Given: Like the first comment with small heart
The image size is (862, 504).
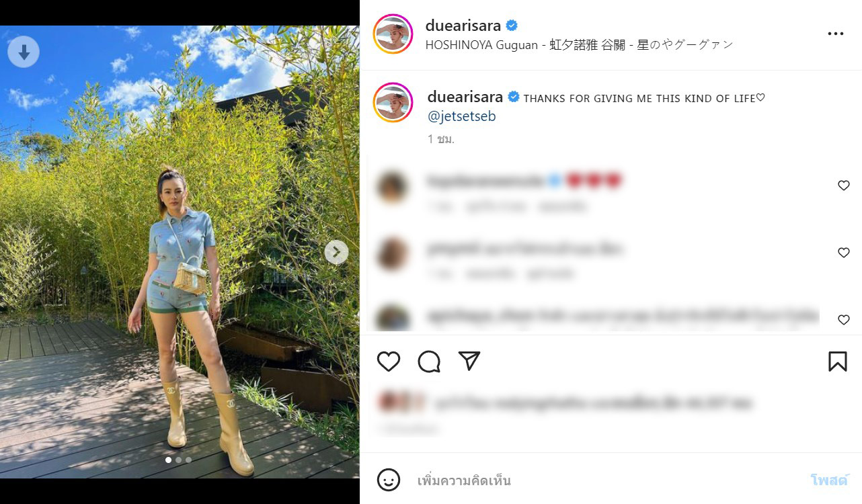Looking at the screenshot, I should (844, 185).
